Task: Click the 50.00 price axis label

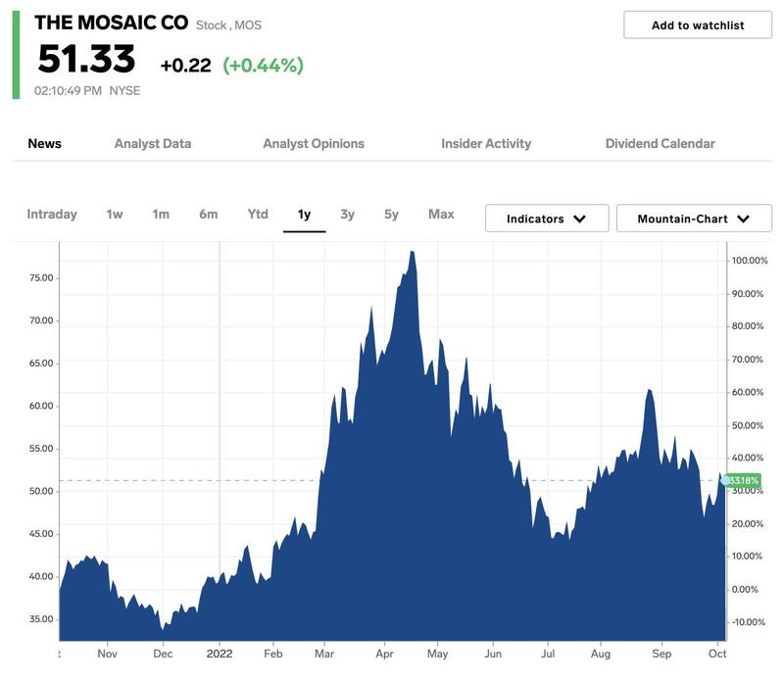Action: point(41,491)
